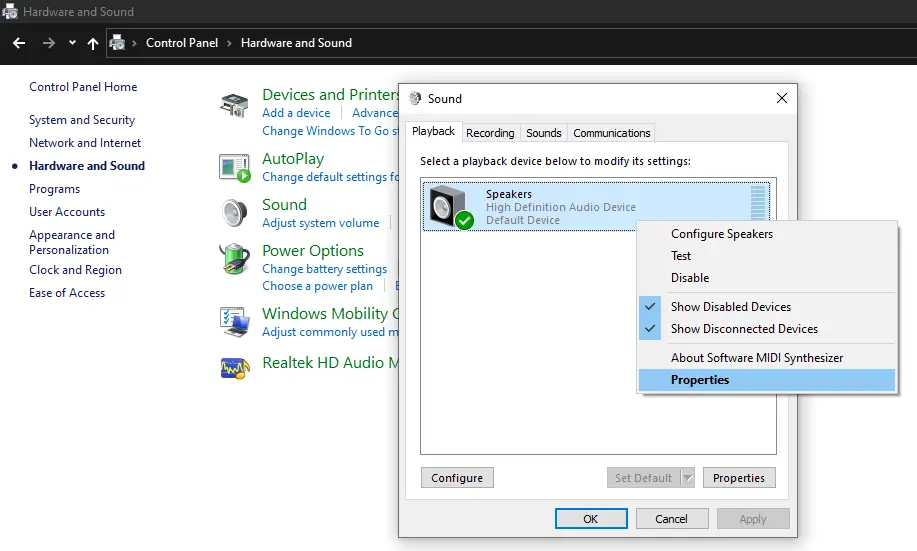Screen dimensions: 917x551
Task: Switch to the Playback tab
Action: click(x=433, y=132)
